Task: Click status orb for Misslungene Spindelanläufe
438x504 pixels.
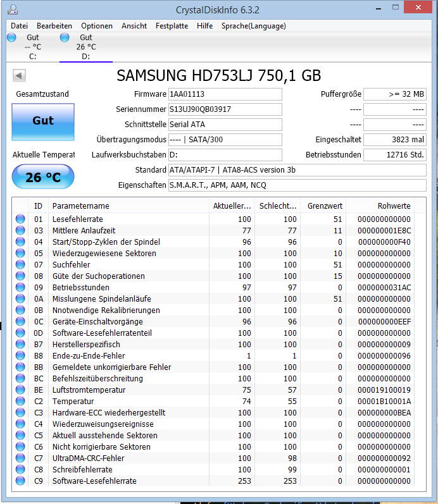Action: point(20,298)
